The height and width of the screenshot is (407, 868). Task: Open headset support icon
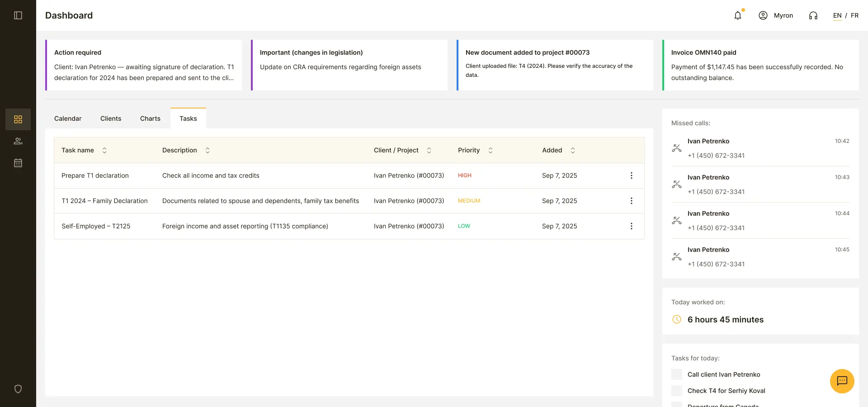[x=813, y=15]
